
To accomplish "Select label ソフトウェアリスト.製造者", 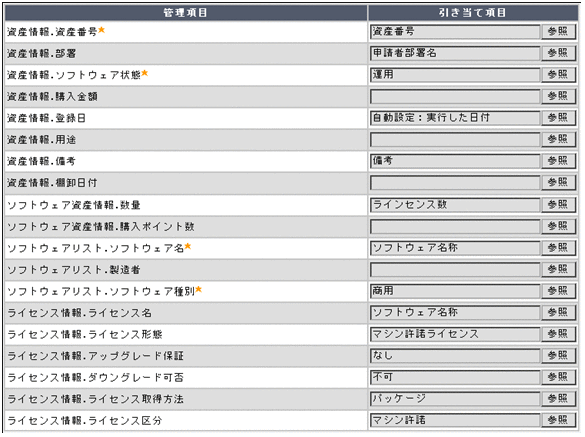I will pos(74,270).
